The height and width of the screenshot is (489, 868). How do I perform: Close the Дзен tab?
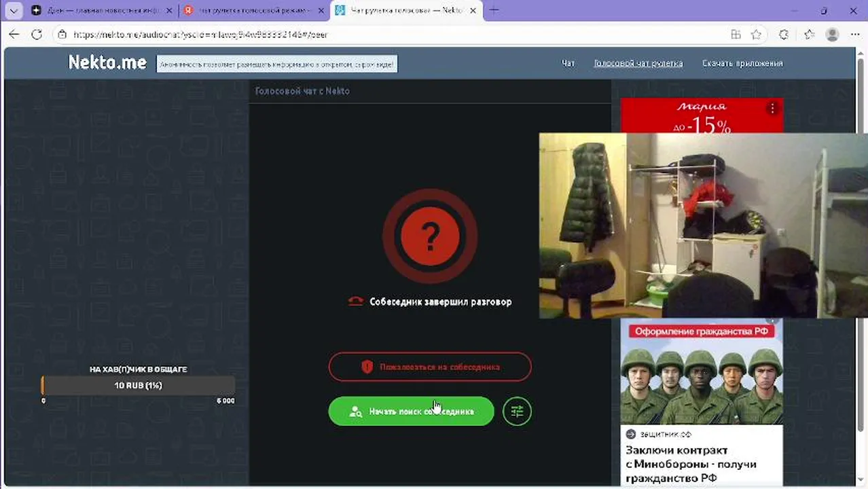click(170, 10)
